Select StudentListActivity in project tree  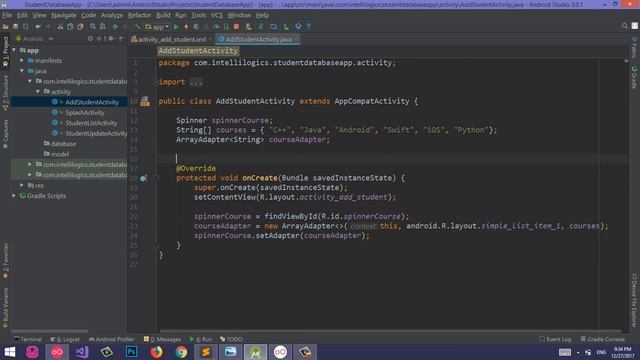coord(91,123)
